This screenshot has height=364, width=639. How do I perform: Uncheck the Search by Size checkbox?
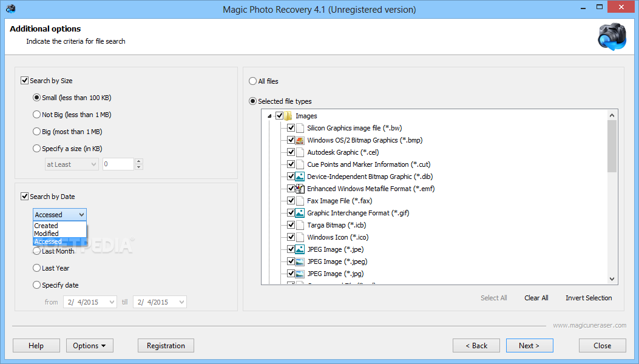point(24,81)
